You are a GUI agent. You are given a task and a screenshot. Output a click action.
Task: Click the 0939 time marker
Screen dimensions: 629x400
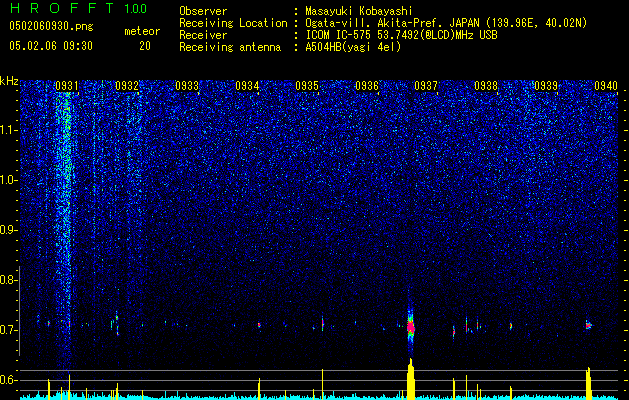pyautogui.click(x=546, y=86)
